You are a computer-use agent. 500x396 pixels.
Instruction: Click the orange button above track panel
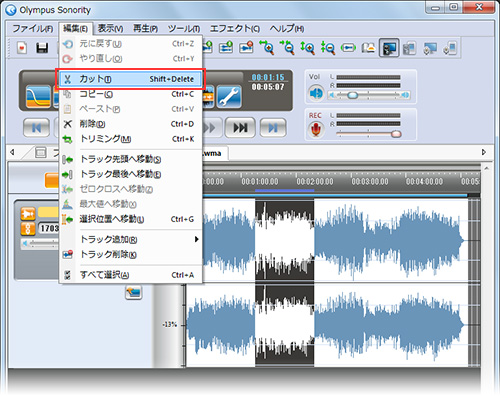coord(52,180)
